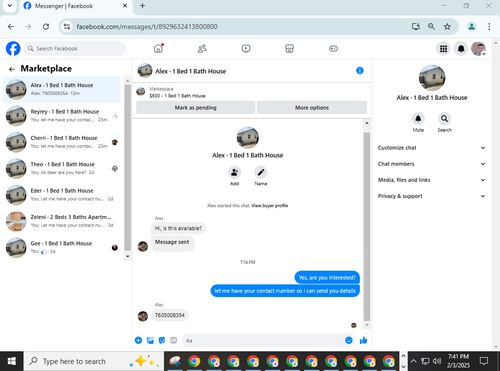Open the View buyer profile link
The width and height of the screenshot is (500, 371).
pos(270,206)
